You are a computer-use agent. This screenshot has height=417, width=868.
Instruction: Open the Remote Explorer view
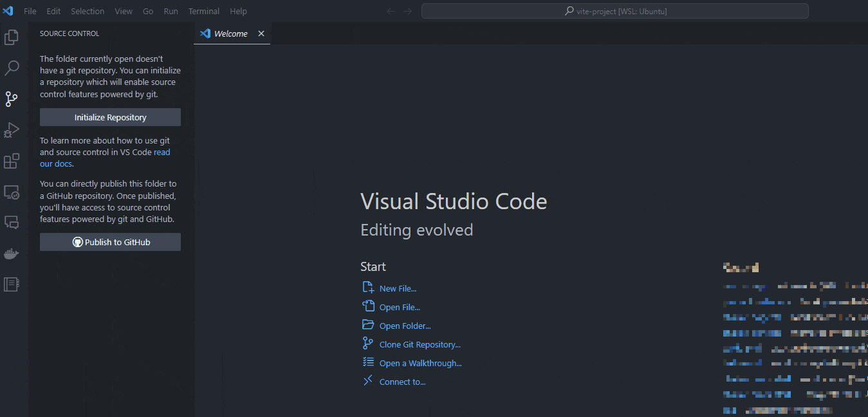12,192
